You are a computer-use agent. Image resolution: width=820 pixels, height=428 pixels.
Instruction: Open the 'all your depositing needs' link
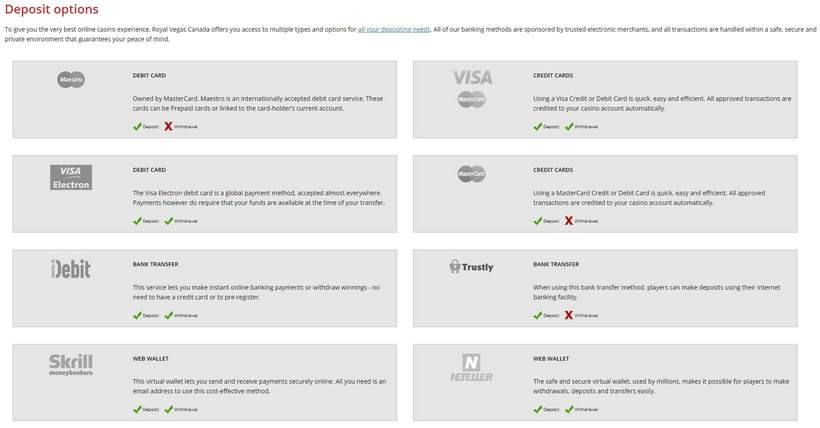pyautogui.click(x=394, y=29)
